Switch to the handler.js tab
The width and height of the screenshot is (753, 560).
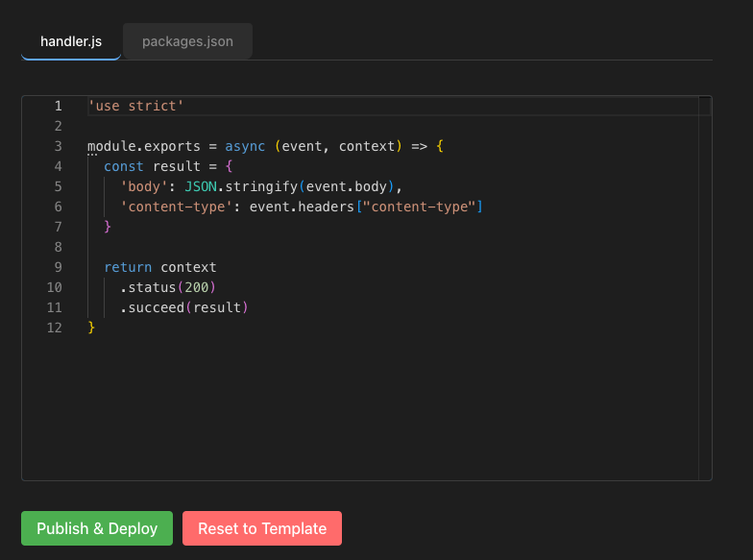click(x=71, y=41)
